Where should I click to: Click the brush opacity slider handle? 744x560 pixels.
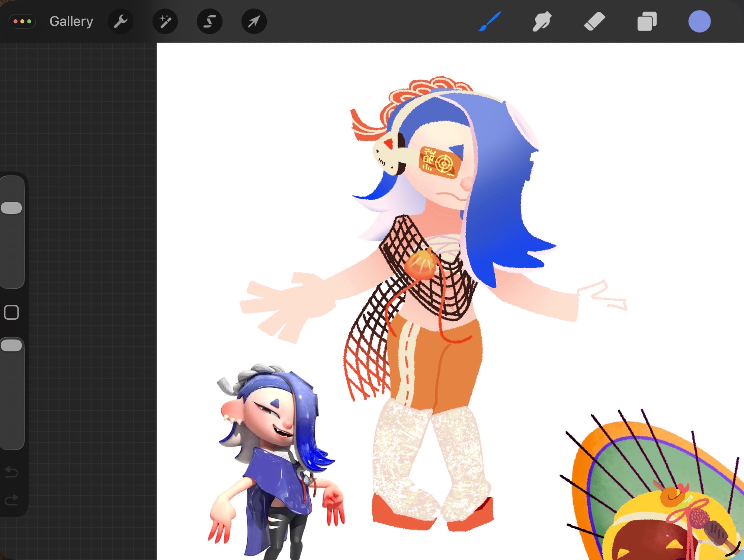(12, 345)
